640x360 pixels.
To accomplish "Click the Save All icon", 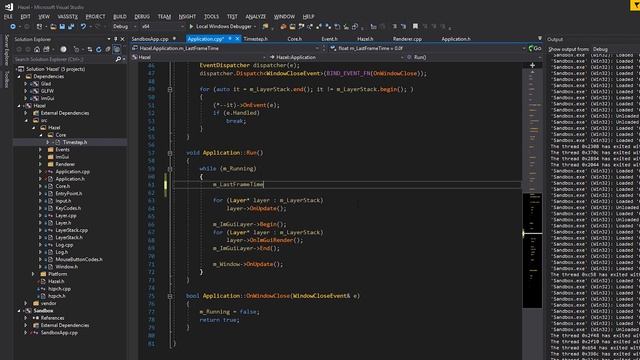I will click(71, 27).
